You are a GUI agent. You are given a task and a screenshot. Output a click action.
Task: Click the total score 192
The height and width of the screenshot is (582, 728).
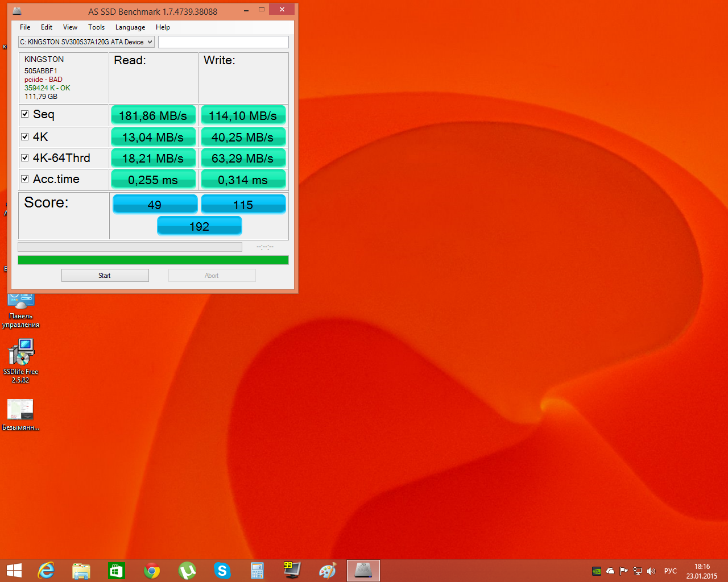pos(200,226)
